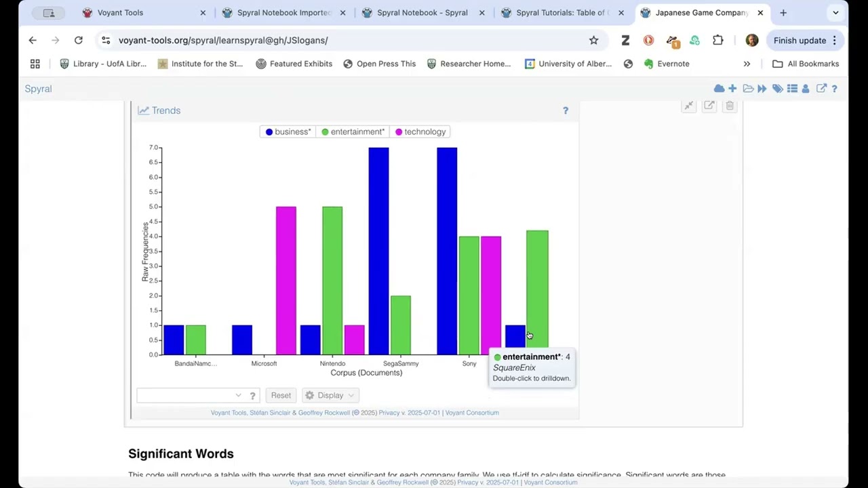Screen dimensions: 868x488
Task: Bookmark this page with the star icon
Action: (x=594, y=41)
